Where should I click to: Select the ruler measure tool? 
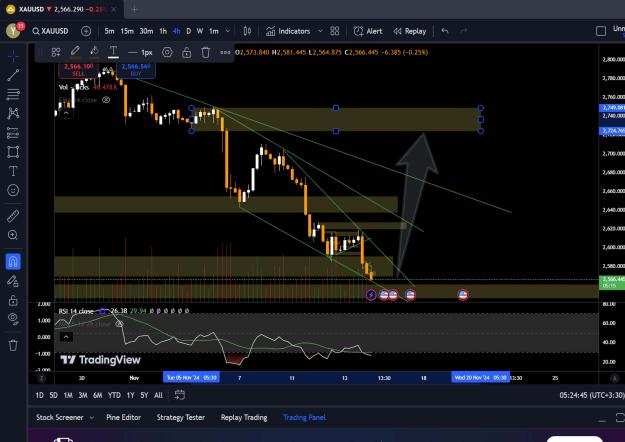(13, 216)
